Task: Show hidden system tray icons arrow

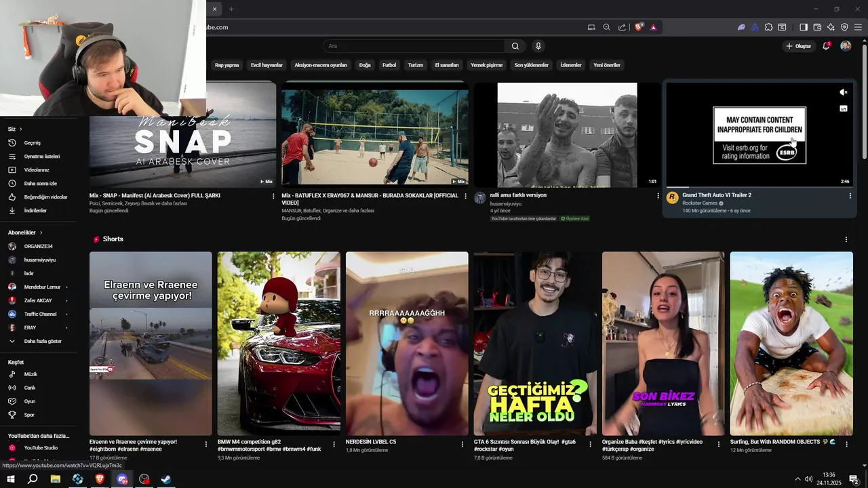Action: point(797,479)
